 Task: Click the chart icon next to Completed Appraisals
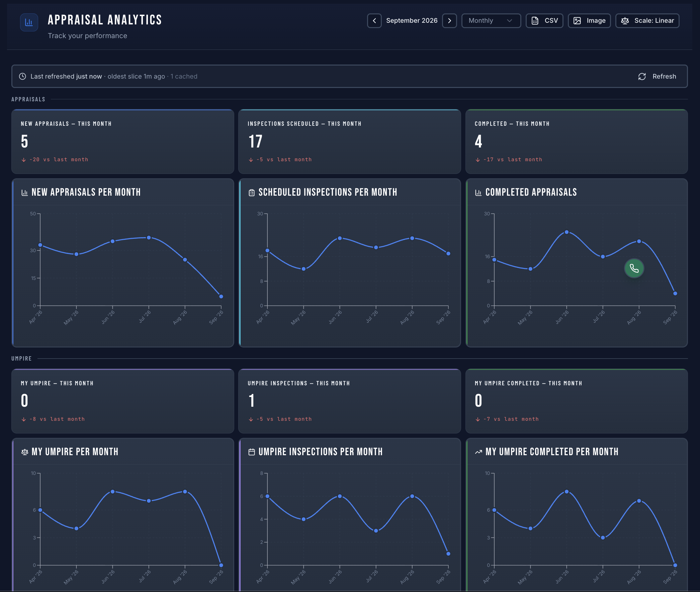click(478, 193)
